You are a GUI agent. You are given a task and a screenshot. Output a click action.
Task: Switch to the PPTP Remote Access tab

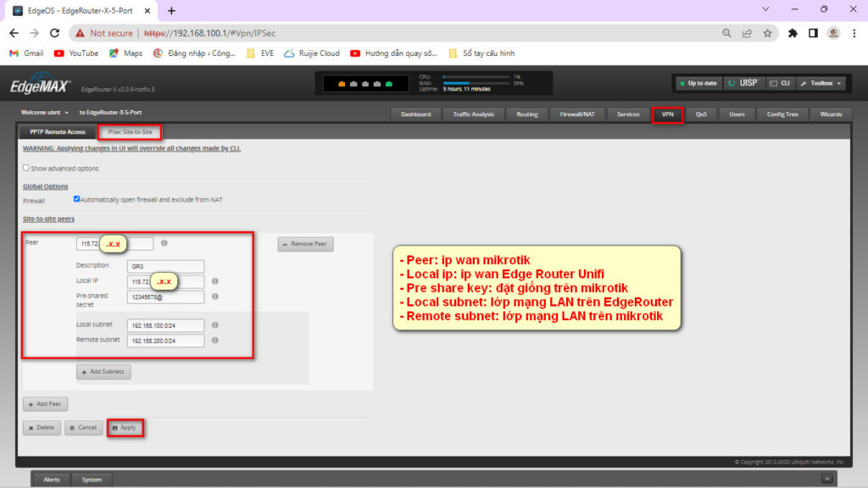pos(58,132)
